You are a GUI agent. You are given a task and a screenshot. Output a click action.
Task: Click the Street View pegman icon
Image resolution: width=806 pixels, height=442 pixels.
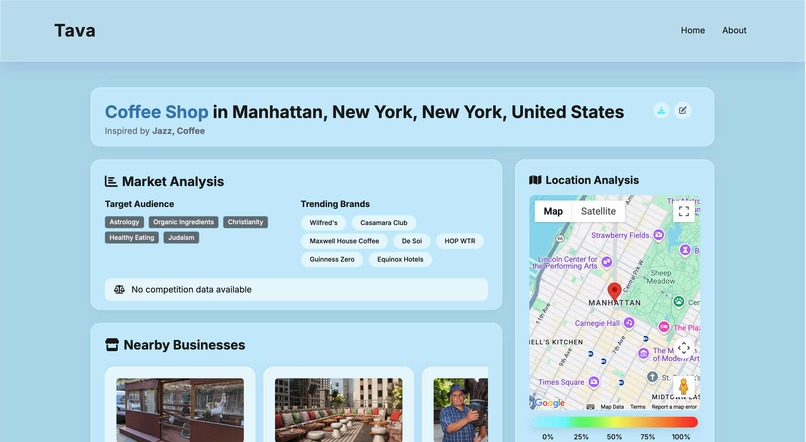point(684,386)
